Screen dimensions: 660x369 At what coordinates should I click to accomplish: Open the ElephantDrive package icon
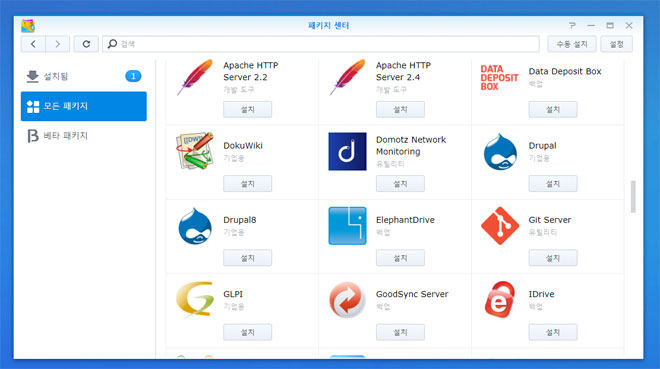click(347, 226)
